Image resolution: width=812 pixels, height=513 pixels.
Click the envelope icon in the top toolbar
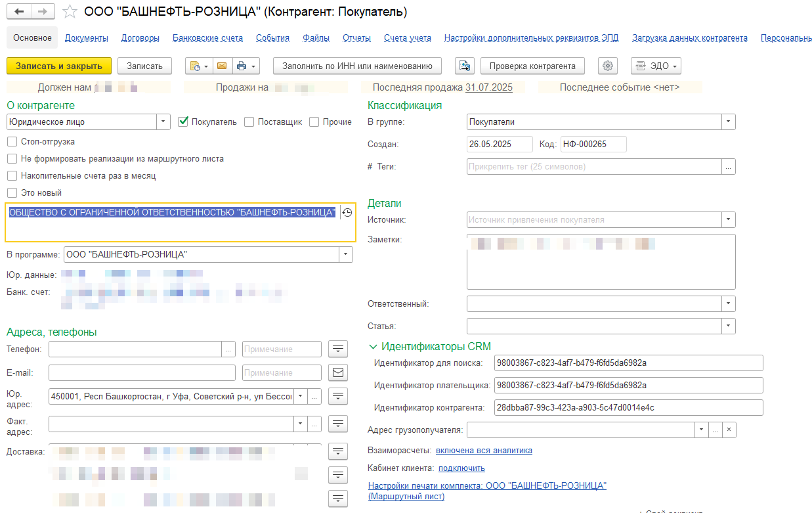[x=221, y=66]
